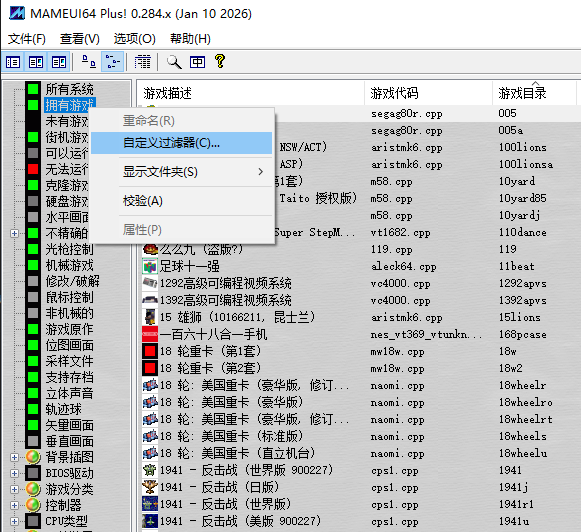
Task: Select the 拥有游戏 folder
Action: click(x=70, y=105)
